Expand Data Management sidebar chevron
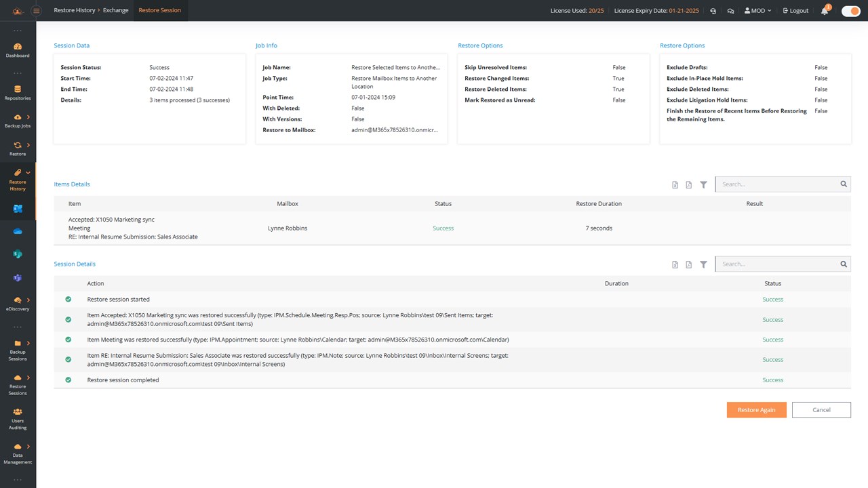Screen dimensions: 868x488 (28, 447)
